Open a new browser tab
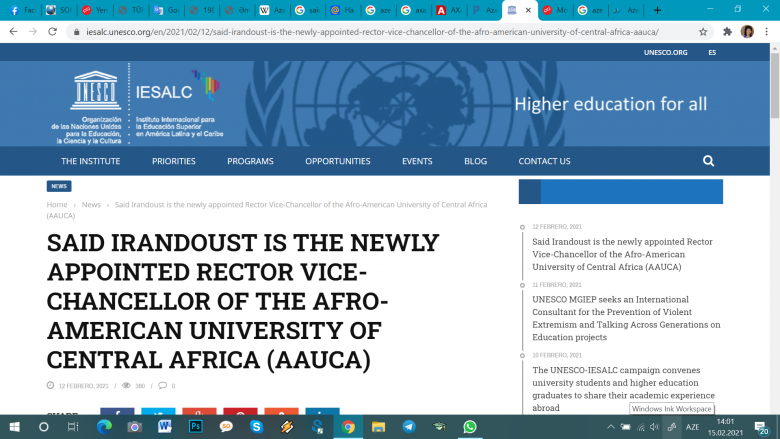This screenshot has width=780, height=439. tap(657, 10)
